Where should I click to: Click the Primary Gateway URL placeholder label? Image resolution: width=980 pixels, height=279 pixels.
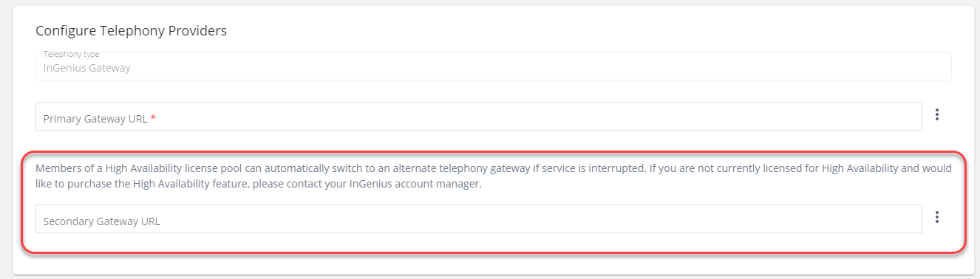point(95,118)
